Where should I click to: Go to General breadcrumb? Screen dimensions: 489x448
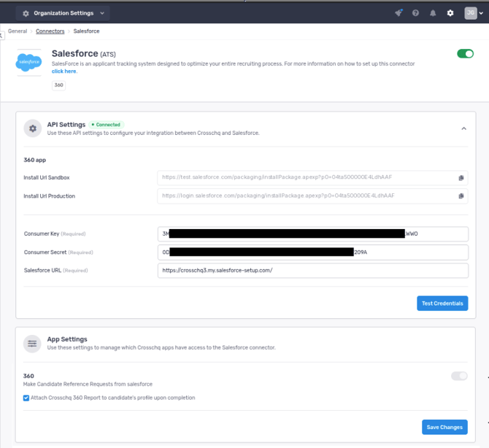click(18, 31)
